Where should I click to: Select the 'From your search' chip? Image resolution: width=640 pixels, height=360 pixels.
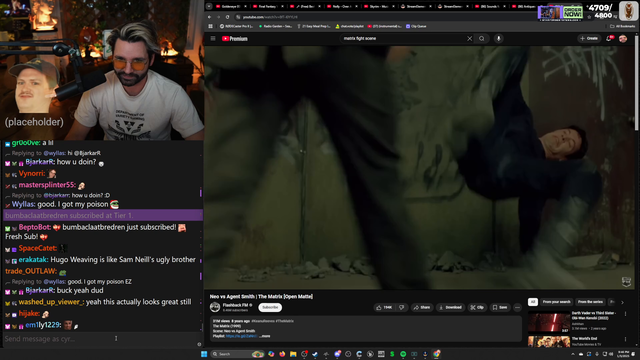556,302
